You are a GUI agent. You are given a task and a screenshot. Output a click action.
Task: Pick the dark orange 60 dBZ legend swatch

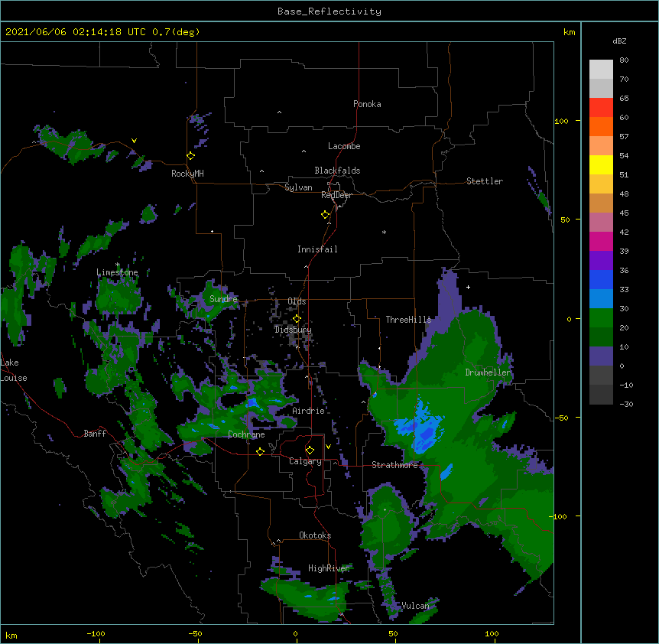point(601,126)
